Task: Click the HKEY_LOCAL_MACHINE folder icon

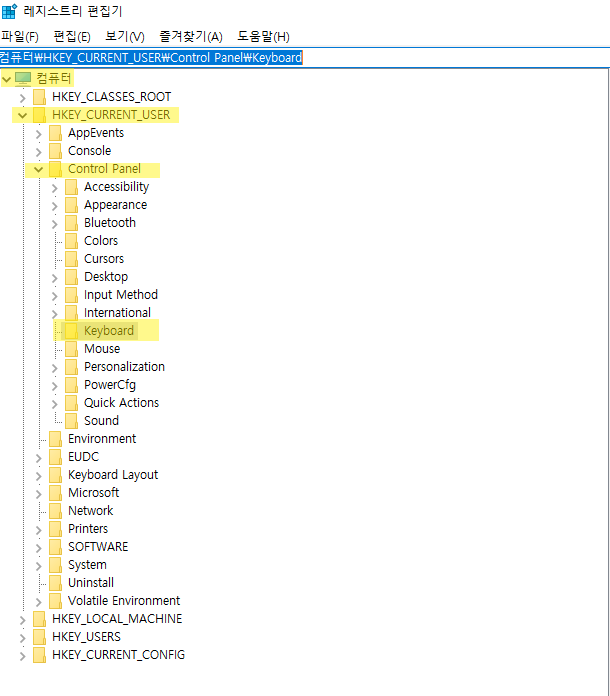Action: click(x=40, y=619)
